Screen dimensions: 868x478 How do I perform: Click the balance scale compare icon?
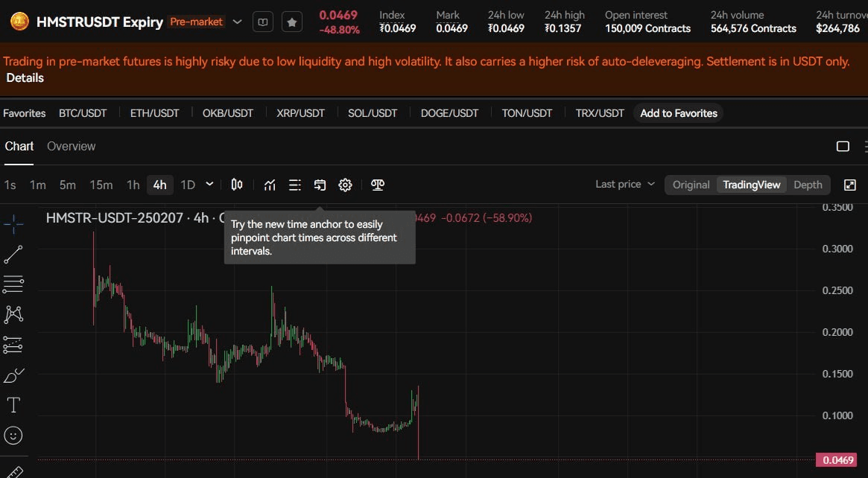[x=378, y=185]
